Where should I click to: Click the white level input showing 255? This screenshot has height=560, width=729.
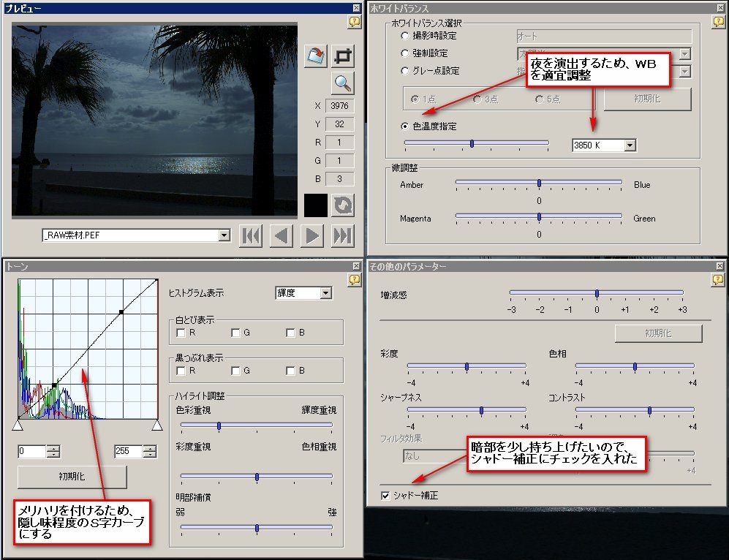click(128, 451)
